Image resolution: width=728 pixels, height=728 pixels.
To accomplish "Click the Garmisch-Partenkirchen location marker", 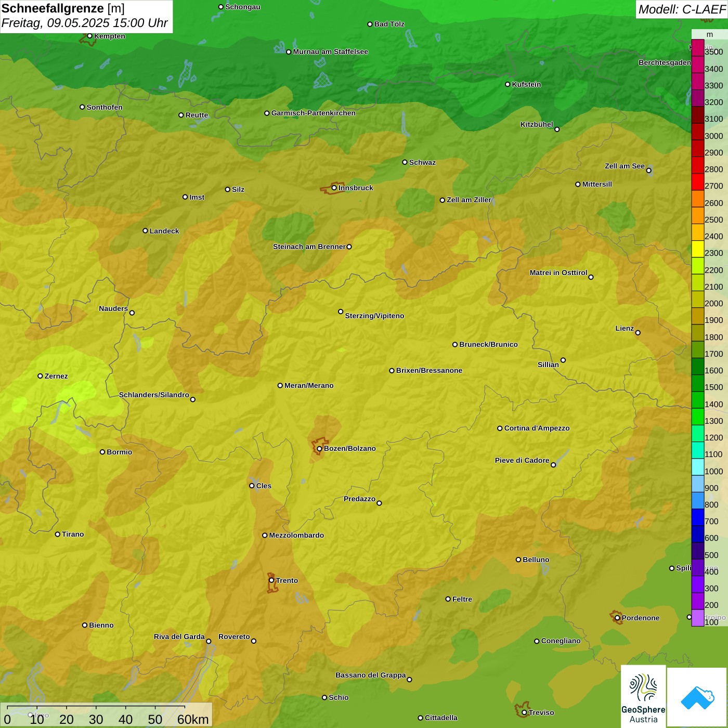I will (267, 113).
